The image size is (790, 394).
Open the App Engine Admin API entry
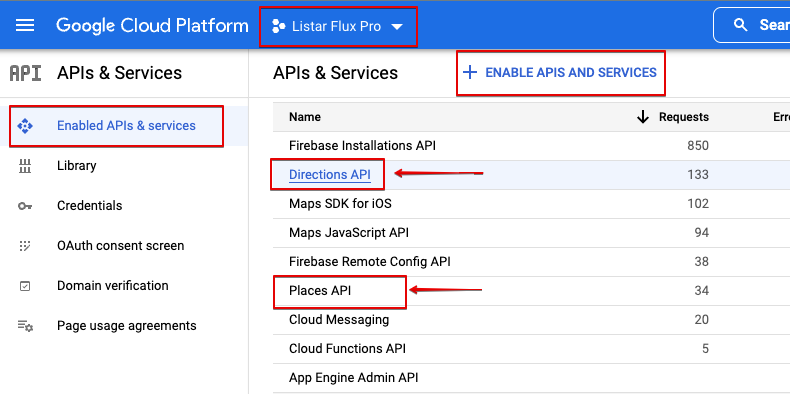pos(354,377)
